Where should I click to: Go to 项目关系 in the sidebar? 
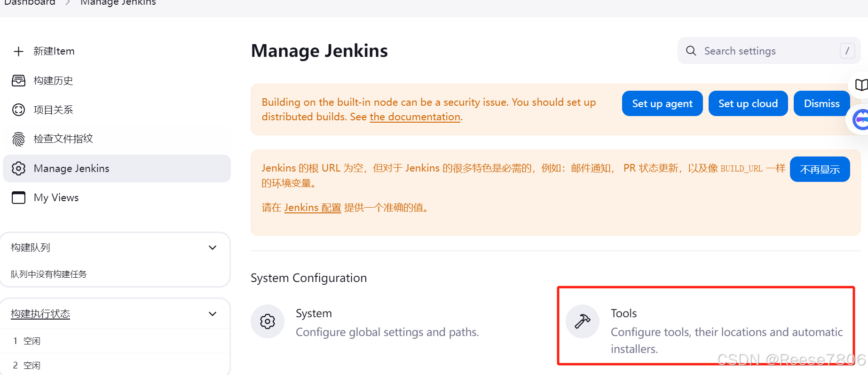[x=117, y=110]
